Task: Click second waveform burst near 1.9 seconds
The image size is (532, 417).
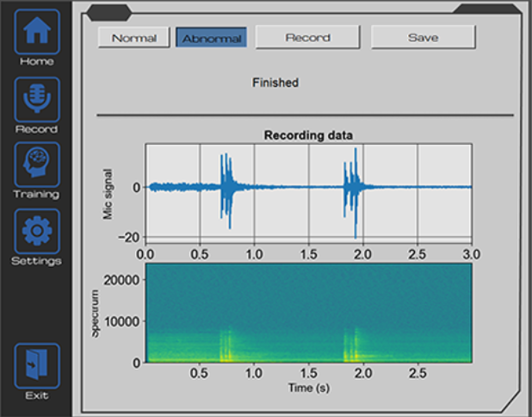Action: (x=352, y=187)
